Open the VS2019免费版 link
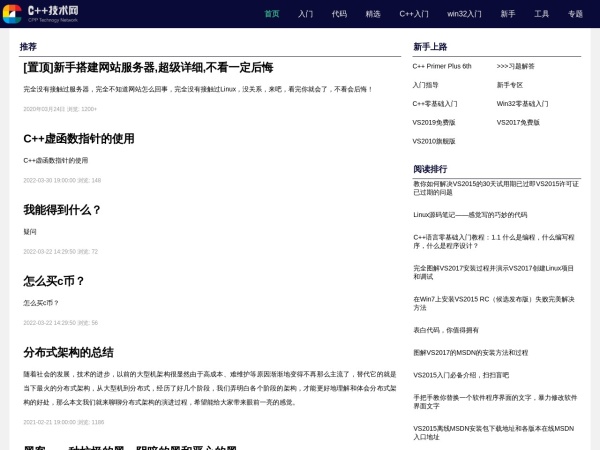The image size is (600, 450). point(434,122)
